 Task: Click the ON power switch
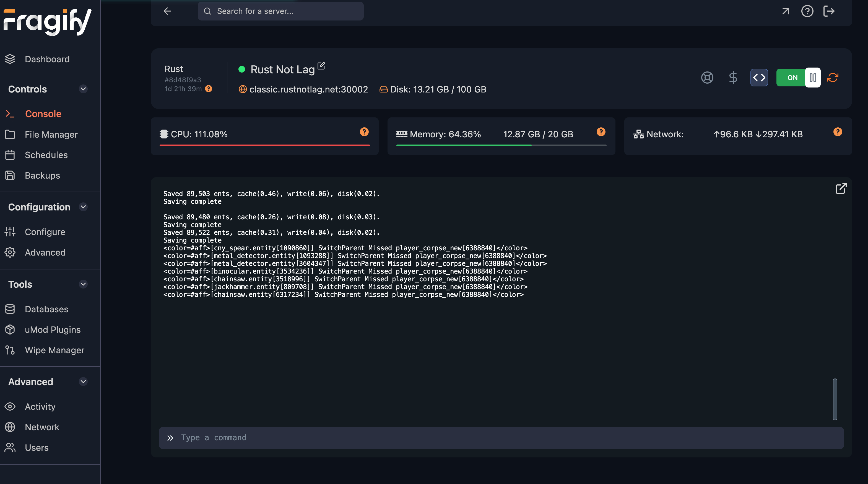(x=792, y=78)
